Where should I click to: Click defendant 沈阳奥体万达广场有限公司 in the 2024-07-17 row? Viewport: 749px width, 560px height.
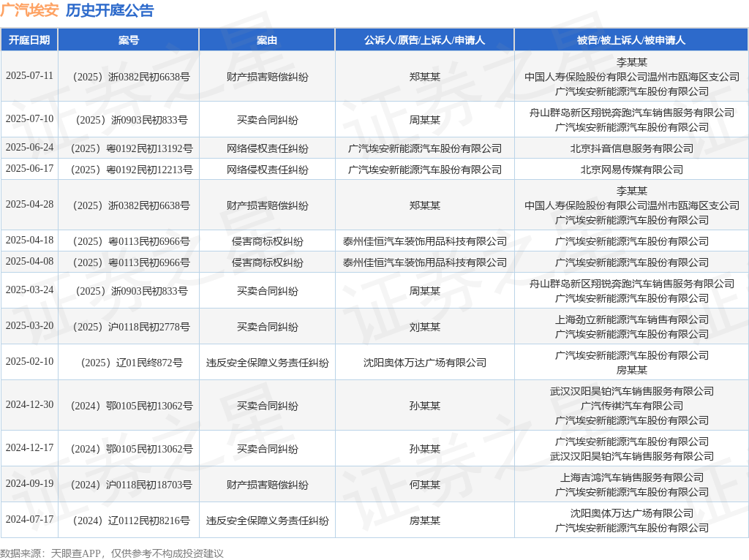(631, 514)
